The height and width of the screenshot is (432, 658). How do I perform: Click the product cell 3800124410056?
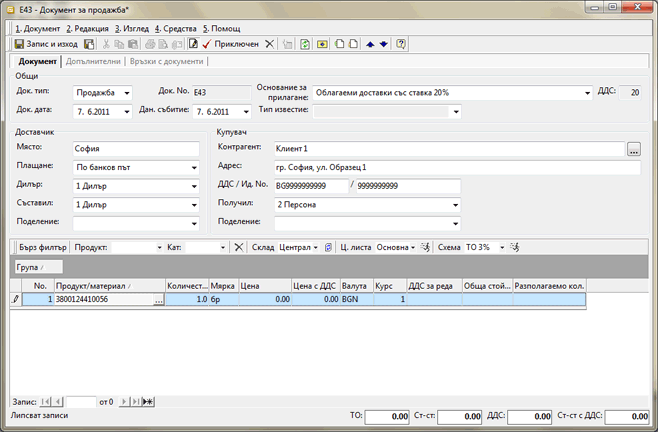coord(104,299)
